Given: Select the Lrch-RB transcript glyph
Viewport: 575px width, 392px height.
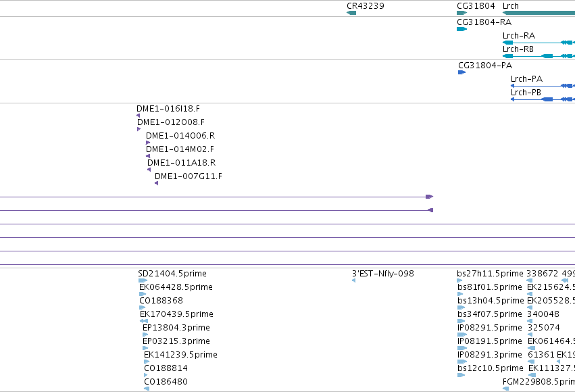Looking at the screenshot, I should tap(539, 56).
